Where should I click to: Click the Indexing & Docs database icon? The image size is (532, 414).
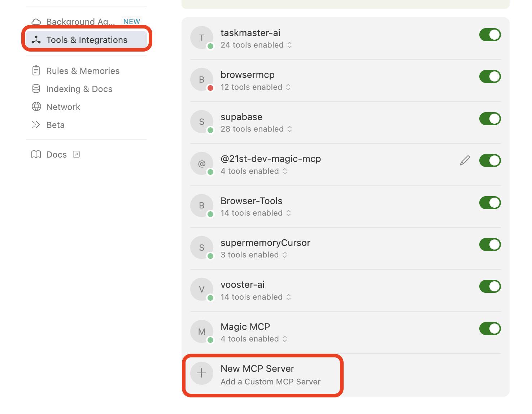36,89
